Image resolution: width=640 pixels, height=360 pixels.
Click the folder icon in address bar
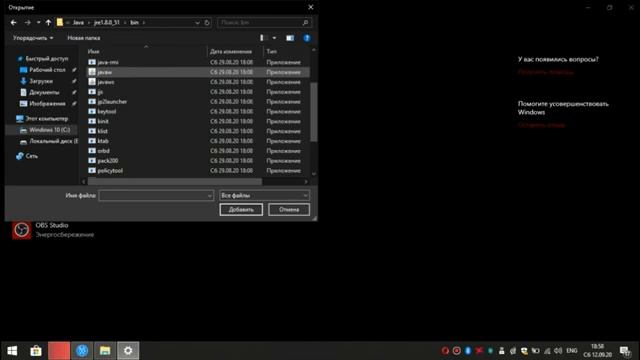pyautogui.click(x=60, y=22)
